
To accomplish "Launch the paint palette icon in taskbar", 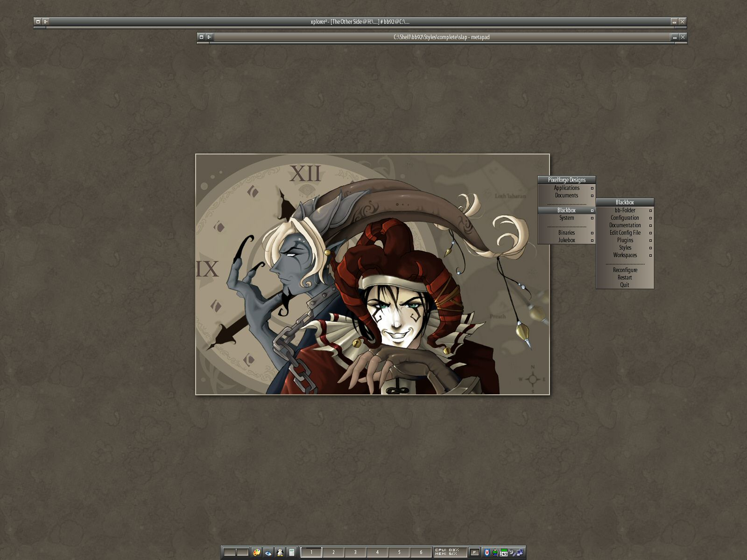I will [256, 552].
